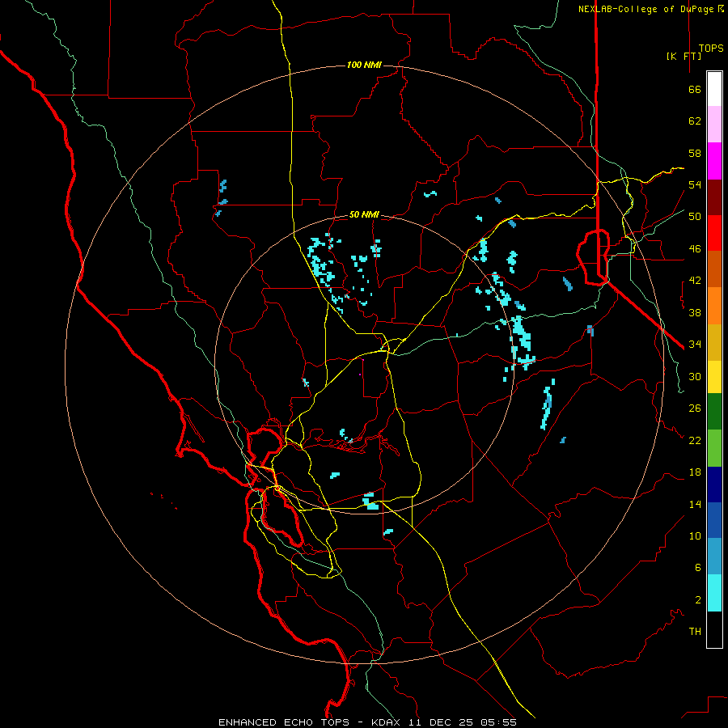
Task: Click the legend value '54'
Action: point(695,184)
